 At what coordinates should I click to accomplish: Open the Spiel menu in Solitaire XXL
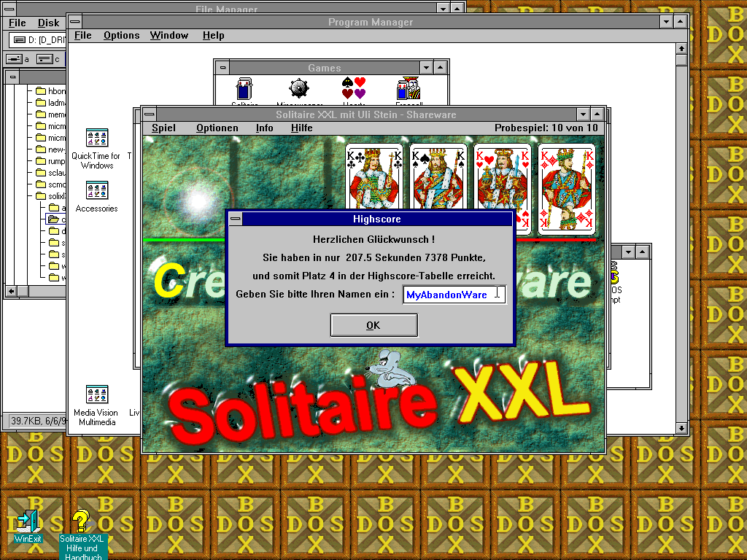(163, 128)
